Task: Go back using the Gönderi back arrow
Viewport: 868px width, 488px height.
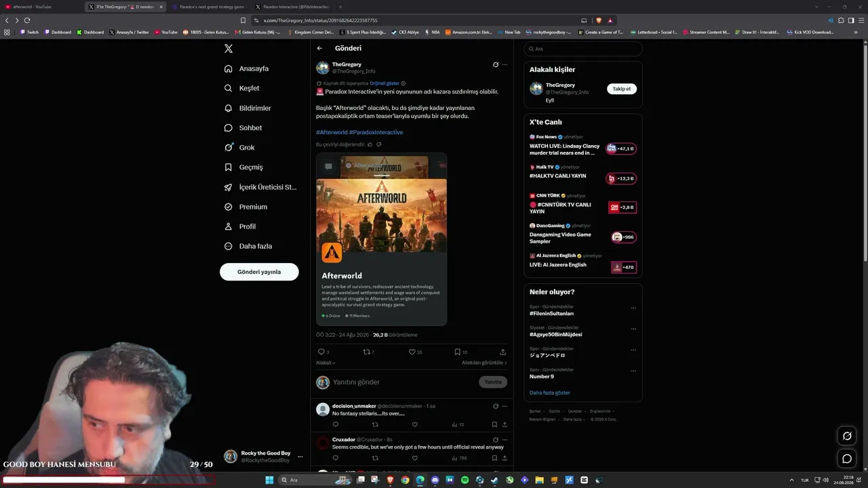Action: [319, 48]
